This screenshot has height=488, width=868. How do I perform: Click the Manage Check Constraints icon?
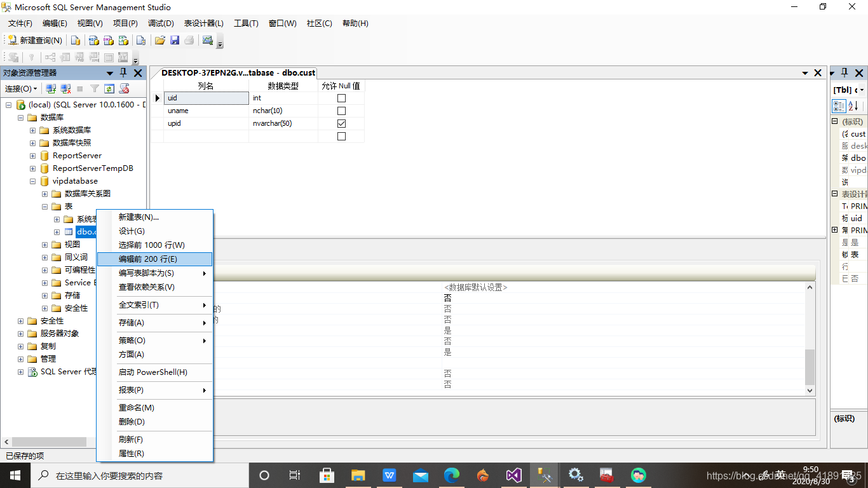(x=109, y=57)
